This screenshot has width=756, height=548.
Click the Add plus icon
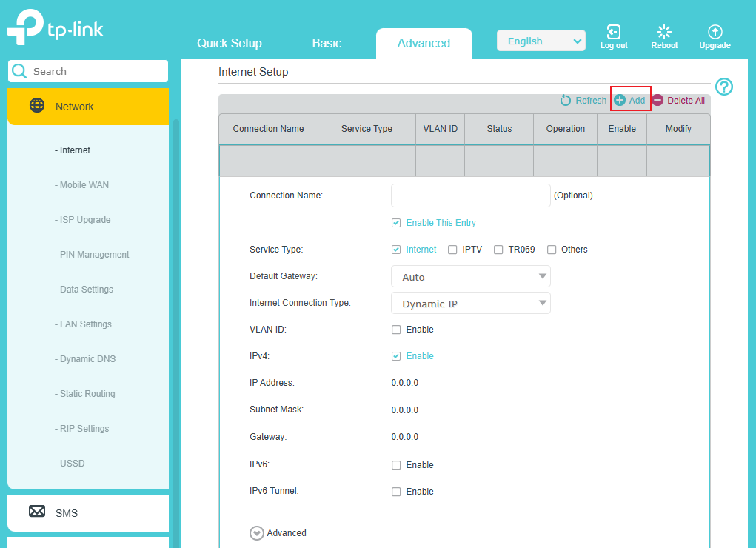[620, 101]
